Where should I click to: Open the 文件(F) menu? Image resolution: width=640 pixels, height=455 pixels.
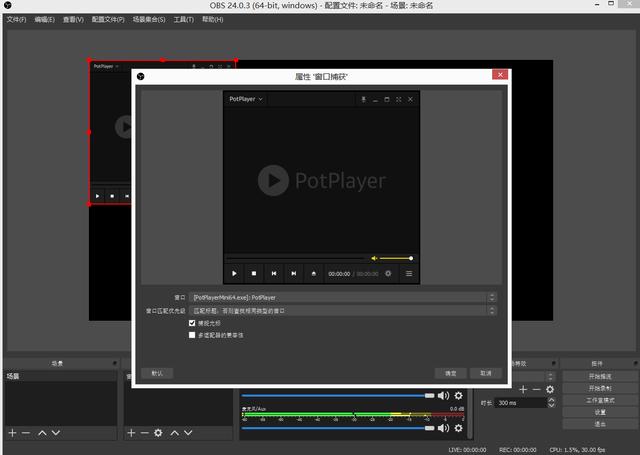point(16,19)
